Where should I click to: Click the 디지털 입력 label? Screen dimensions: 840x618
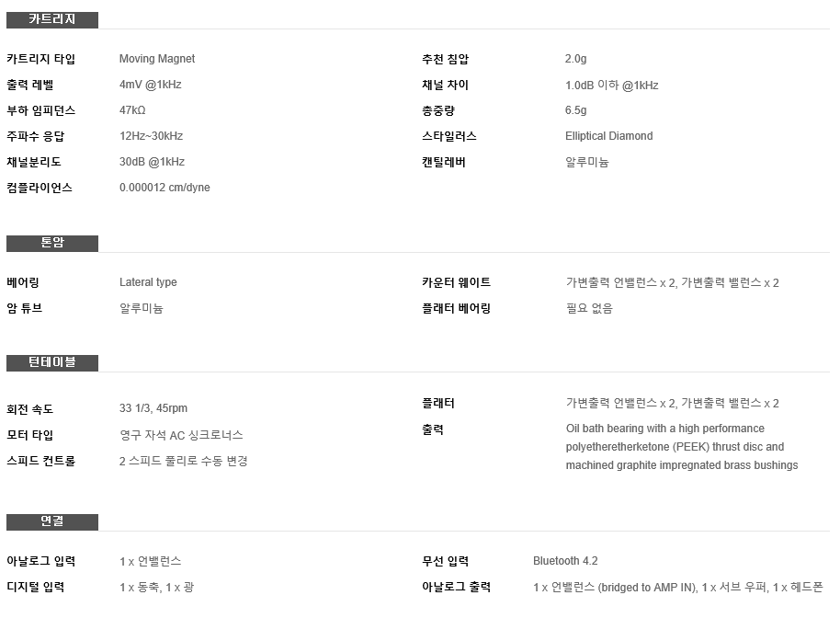[35, 588]
